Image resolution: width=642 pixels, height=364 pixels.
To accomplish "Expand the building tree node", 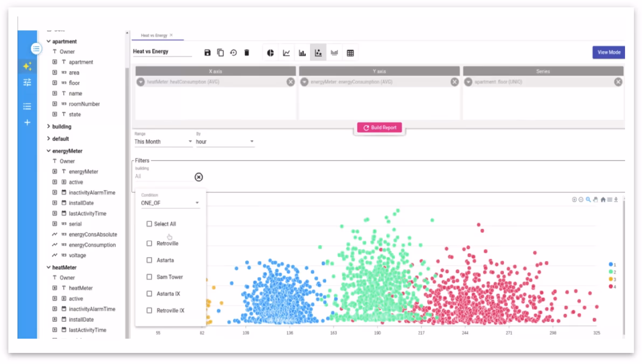I will (x=49, y=126).
